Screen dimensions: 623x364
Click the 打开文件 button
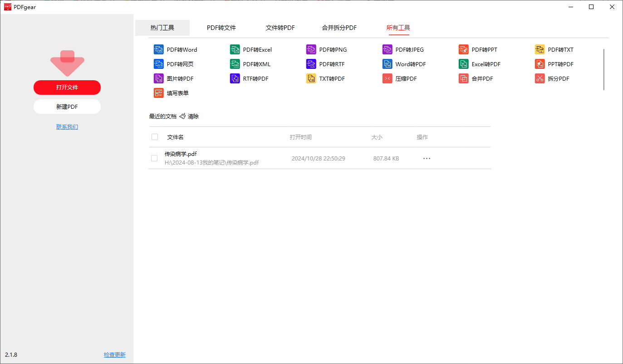point(67,87)
